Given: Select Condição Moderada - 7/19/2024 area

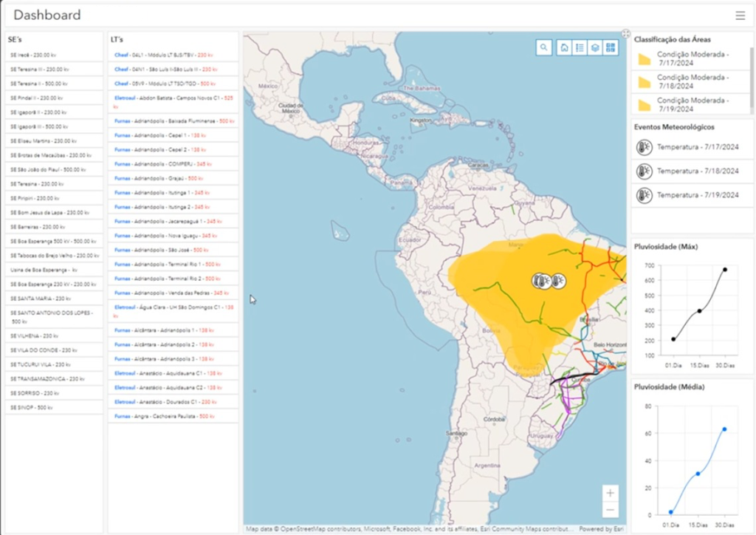Looking at the screenshot, I should [692, 104].
